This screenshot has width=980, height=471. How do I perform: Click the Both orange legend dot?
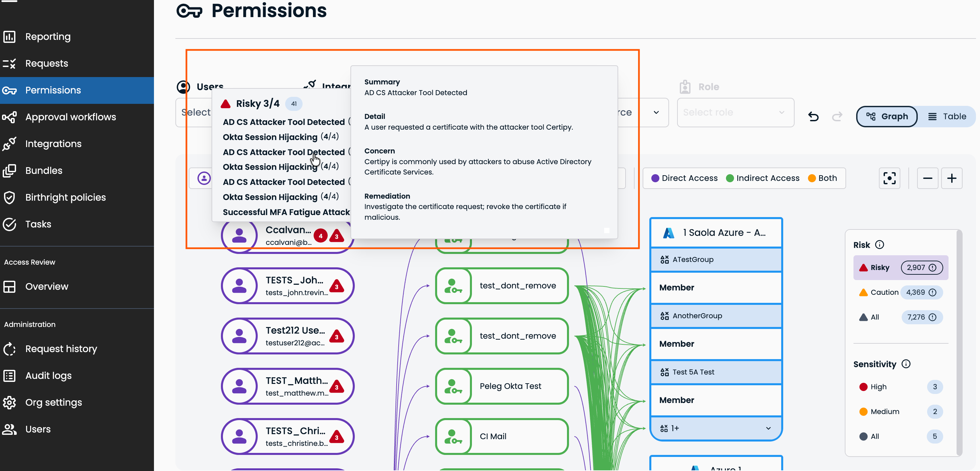(812, 178)
